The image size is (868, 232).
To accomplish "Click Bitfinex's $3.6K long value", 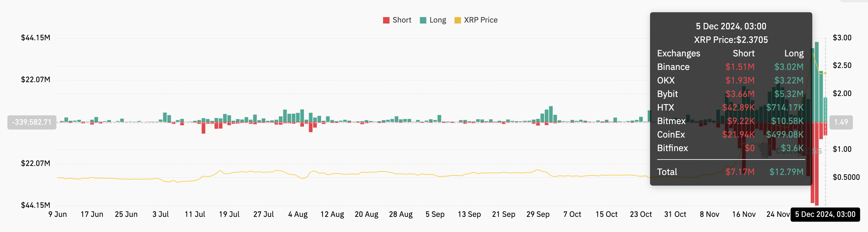I will pos(792,148).
